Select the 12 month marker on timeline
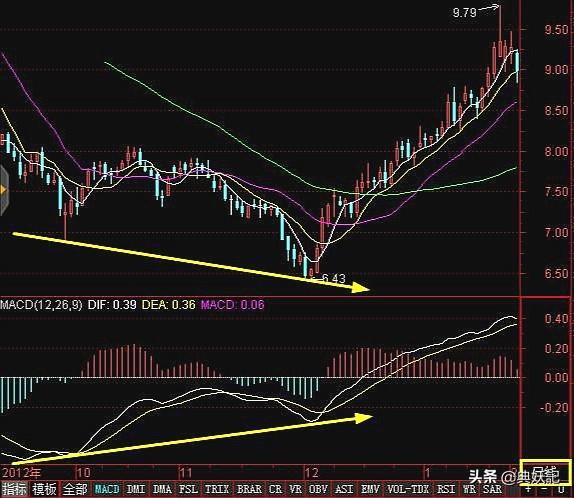The height and width of the screenshot is (498, 574). [311, 472]
